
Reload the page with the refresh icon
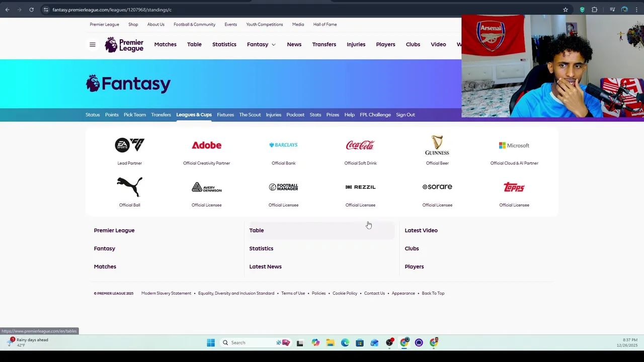click(x=31, y=10)
